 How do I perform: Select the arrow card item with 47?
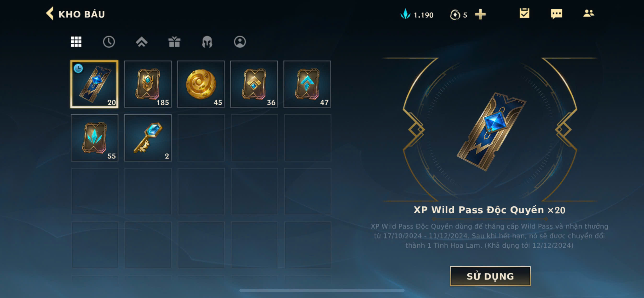(307, 84)
